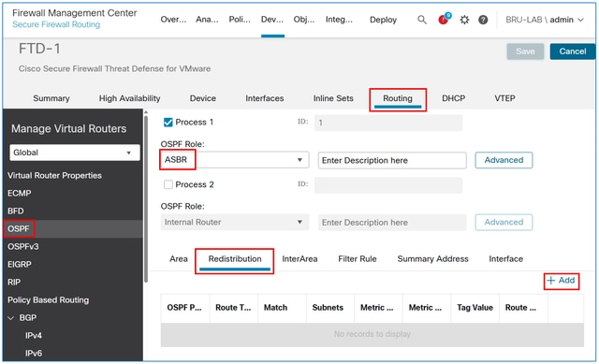Select IPv6 under BGP
The width and height of the screenshot is (599, 364).
[x=34, y=353]
